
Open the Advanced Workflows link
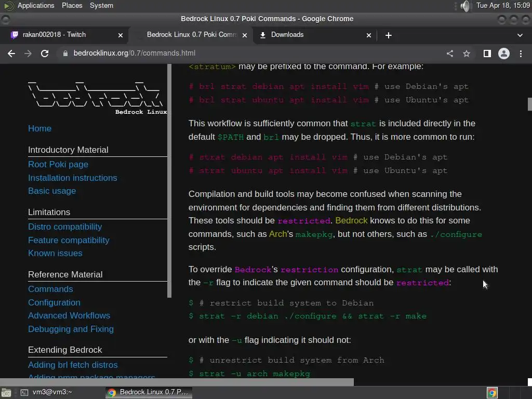[69, 315]
